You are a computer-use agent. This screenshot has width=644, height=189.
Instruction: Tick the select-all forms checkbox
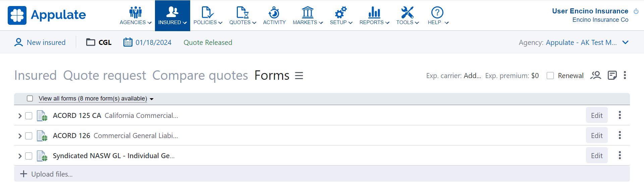(x=30, y=99)
